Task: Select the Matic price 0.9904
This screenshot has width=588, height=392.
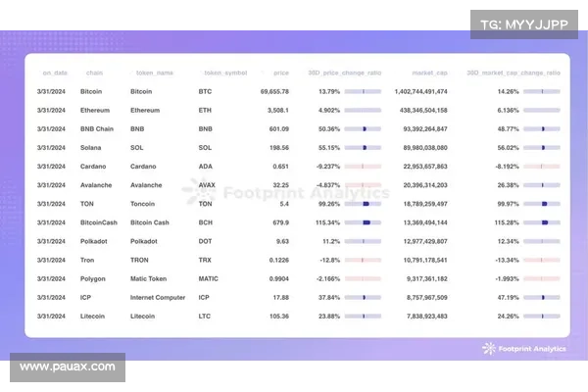Action: coord(279,278)
